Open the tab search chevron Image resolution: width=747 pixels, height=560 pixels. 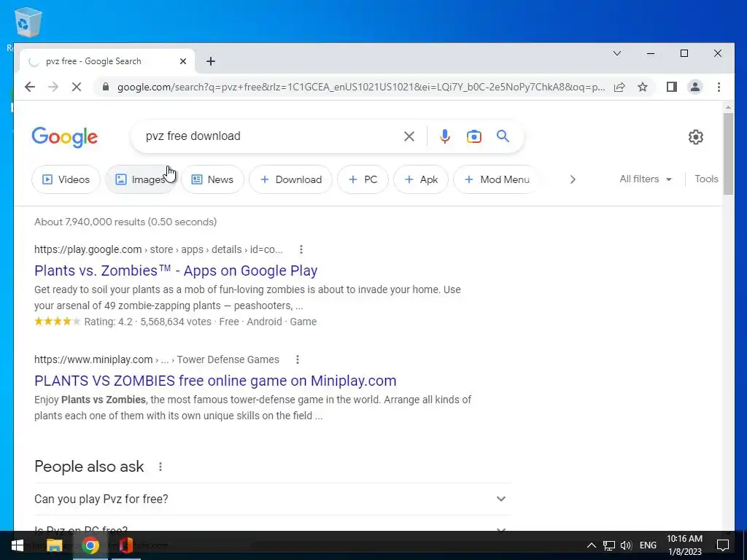[617, 52]
